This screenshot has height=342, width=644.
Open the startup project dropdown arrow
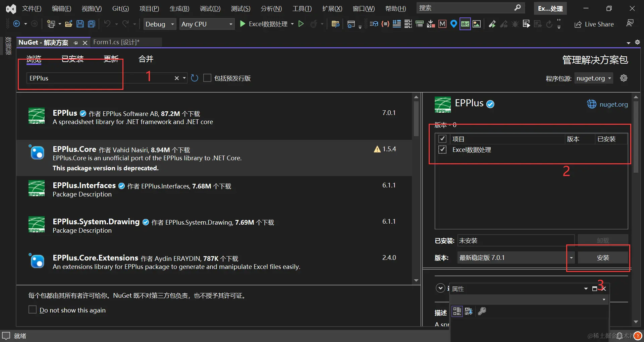coord(292,24)
